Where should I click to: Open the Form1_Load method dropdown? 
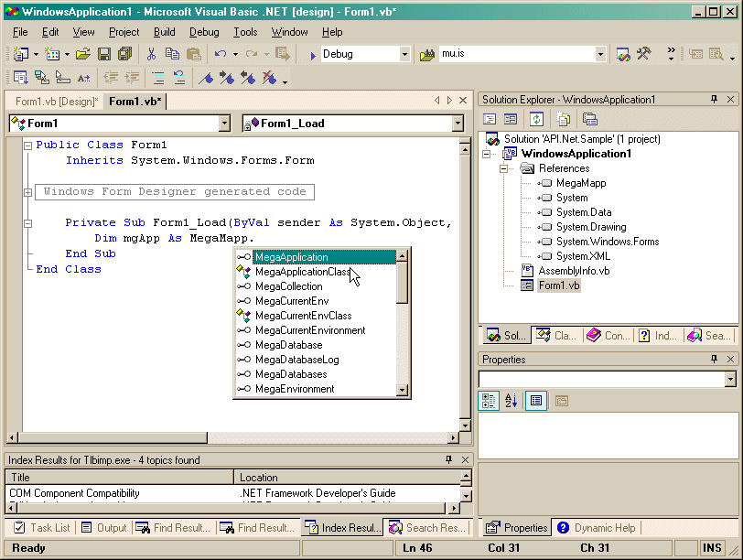pos(458,124)
